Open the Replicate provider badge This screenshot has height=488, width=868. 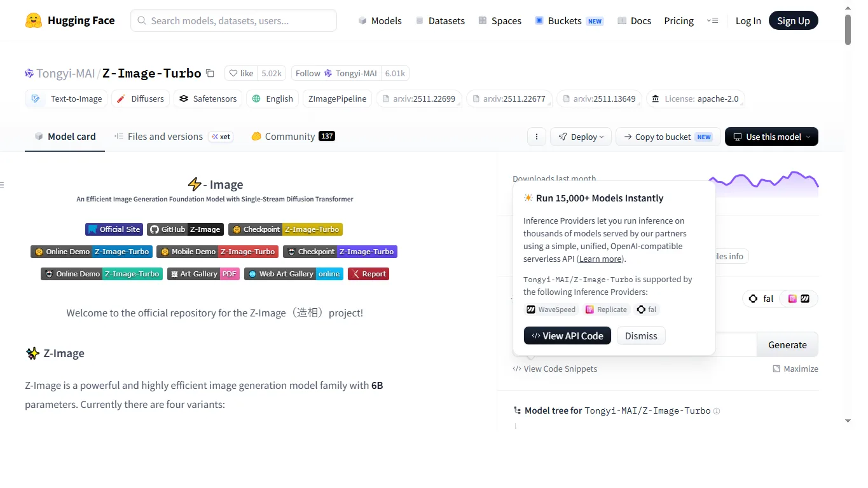607,309
